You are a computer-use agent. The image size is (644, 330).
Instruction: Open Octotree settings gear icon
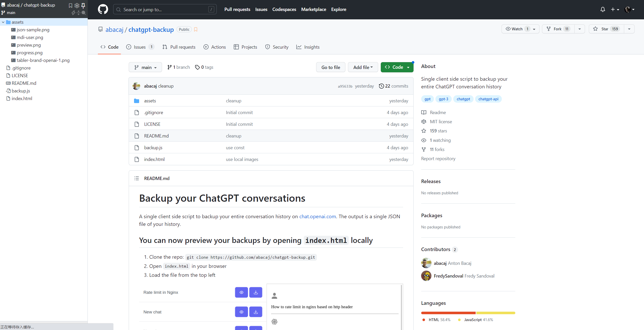77,5
